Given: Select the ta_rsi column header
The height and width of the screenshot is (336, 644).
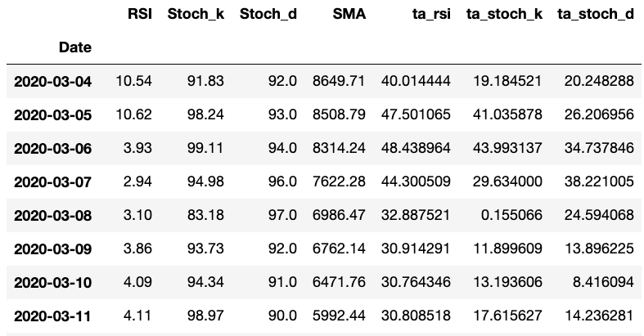Looking at the screenshot, I should coord(428,15).
